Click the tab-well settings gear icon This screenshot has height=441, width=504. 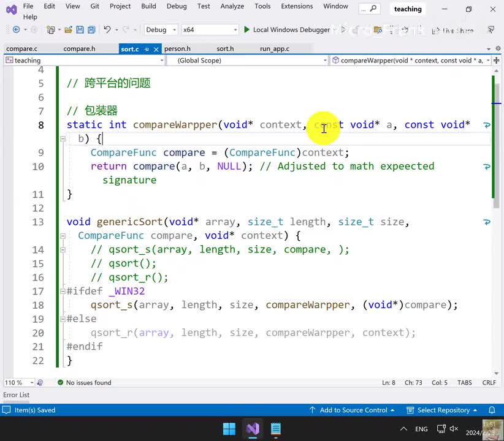tap(498, 48)
